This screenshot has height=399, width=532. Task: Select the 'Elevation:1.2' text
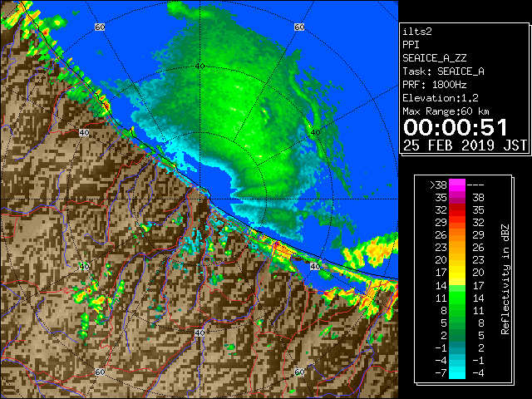tap(441, 98)
